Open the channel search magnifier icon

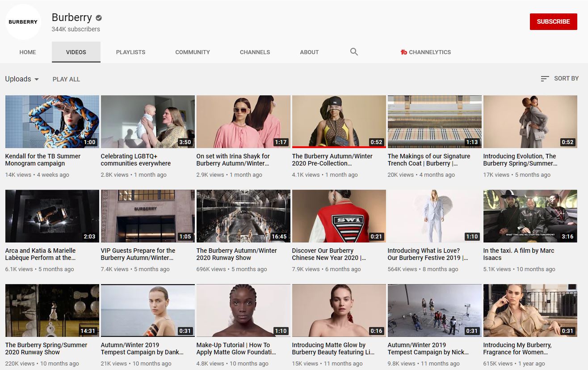354,52
